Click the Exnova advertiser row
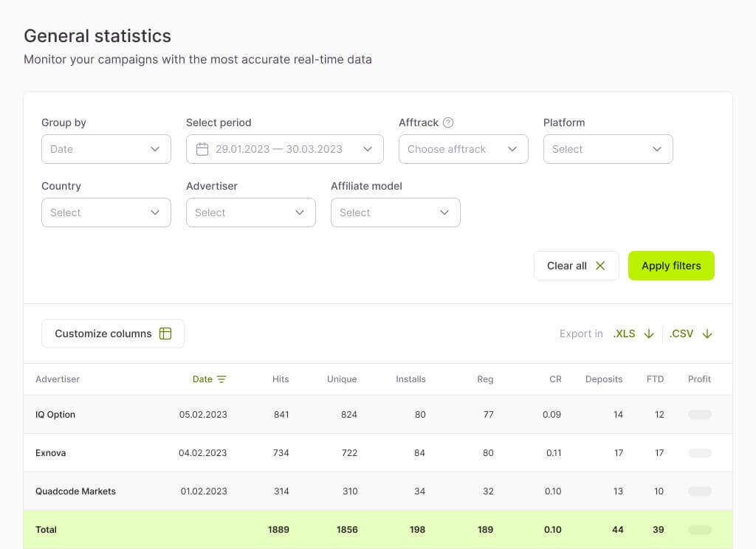This screenshot has width=756, height=549. click(x=51, y=453)
